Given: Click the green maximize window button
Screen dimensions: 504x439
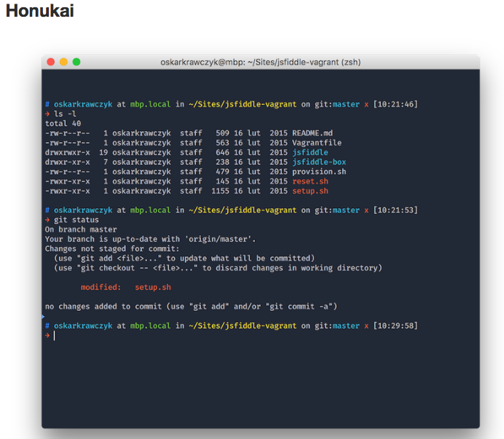Looking at the screenshot, I should coord(76,62).
